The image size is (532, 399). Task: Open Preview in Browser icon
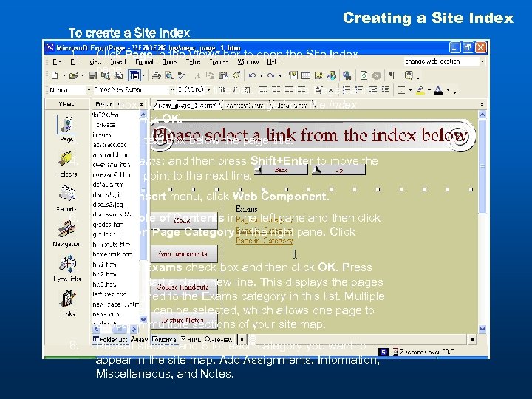(168, 75)
